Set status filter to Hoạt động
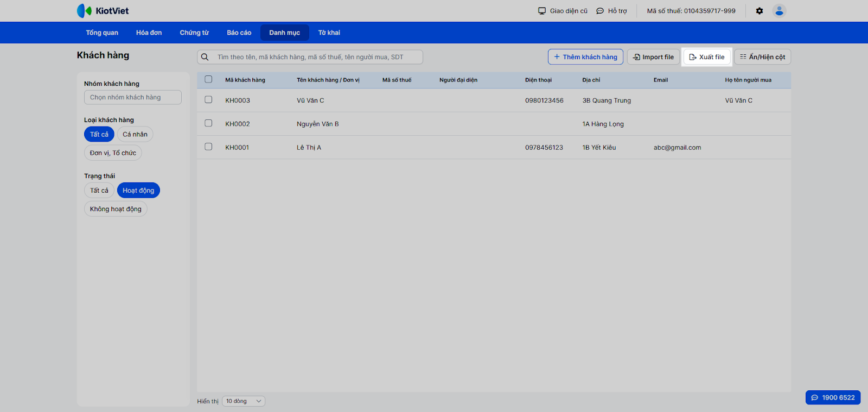868x412 pixels. 138,191
